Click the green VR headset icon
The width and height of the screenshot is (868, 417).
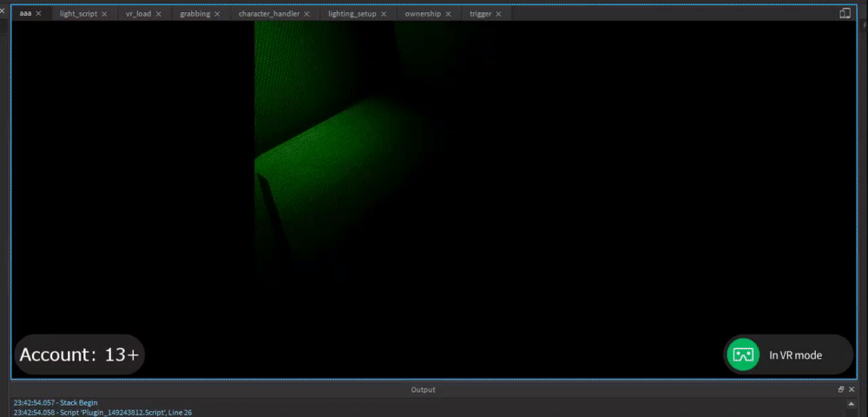point(743,355)
